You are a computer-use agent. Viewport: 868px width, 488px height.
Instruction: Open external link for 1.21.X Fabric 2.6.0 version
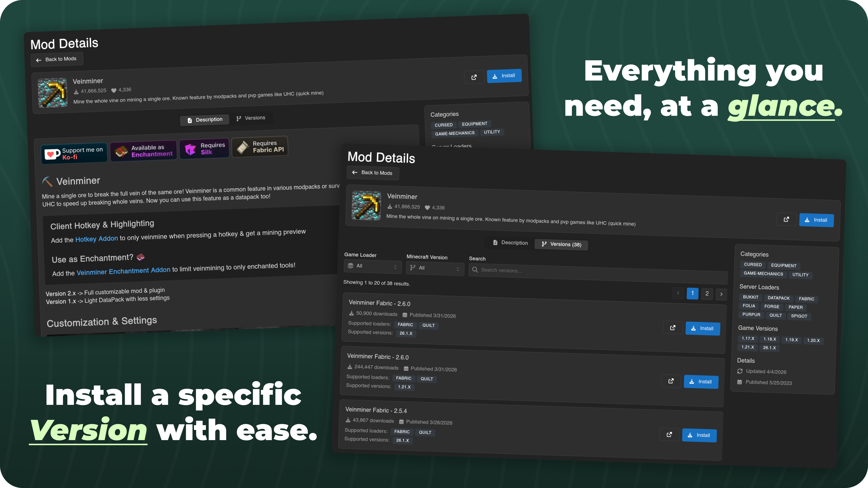pos(671,381)
